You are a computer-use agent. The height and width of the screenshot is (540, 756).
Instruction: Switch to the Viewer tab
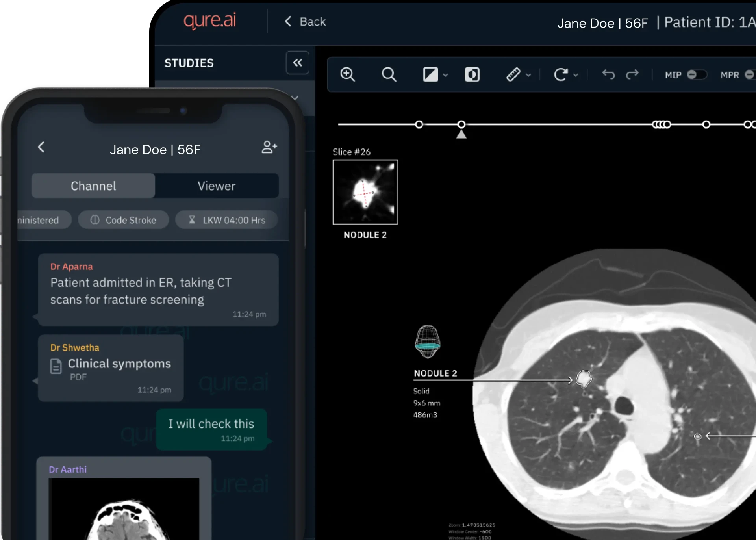[x=217, y=186]
